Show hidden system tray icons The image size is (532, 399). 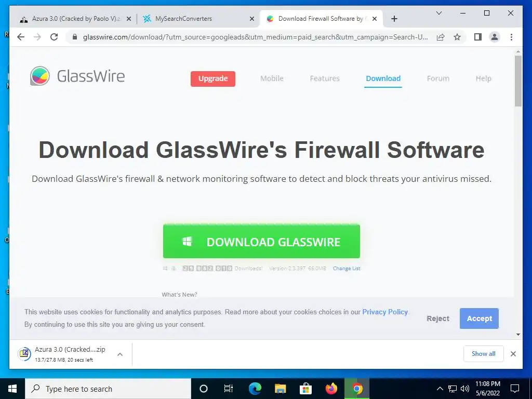[440, 389]
